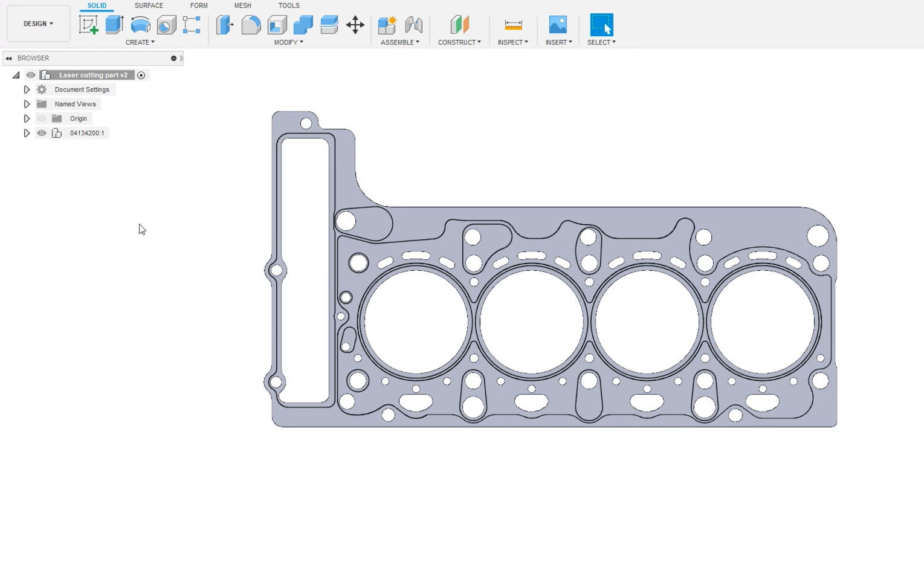This screenshot has height=576, width=924.
Task: Hide the Laser cutting part v2 document
Action: point(30,74)
